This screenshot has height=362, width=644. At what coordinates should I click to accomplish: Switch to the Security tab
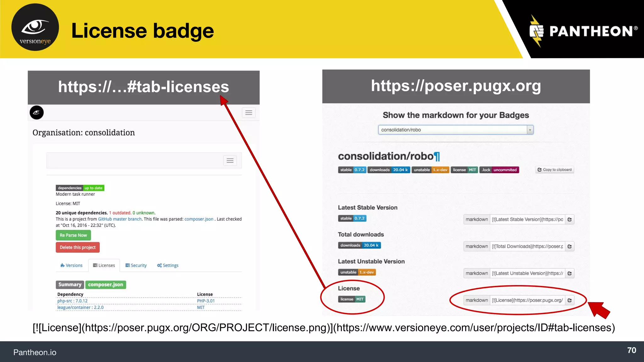(x=136, y=266)
